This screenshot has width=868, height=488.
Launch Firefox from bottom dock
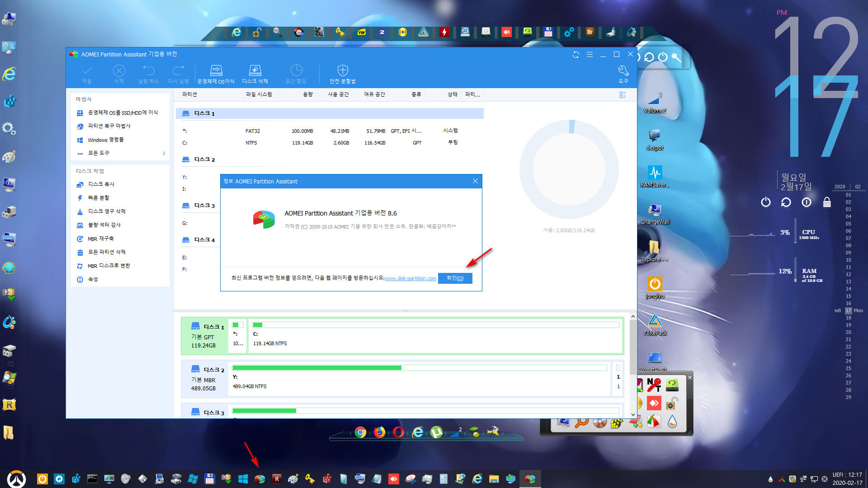379,432
